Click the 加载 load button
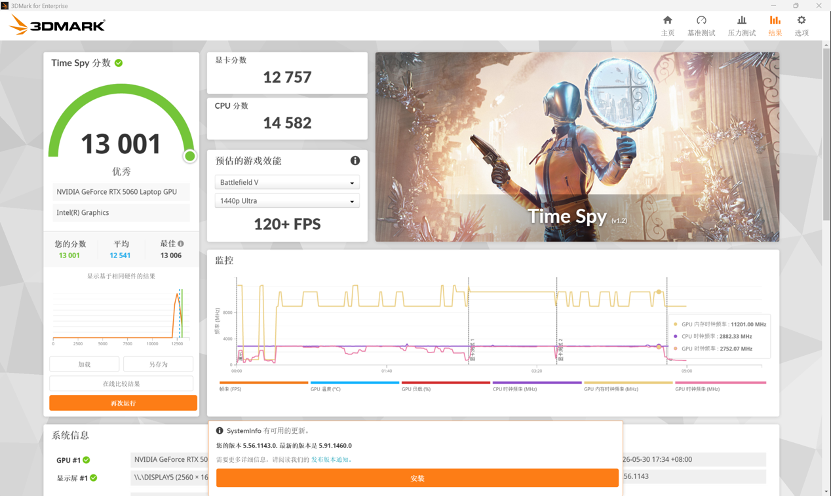Image resolution: width=832 pixels, height=496 pixels. coord(84,364)
